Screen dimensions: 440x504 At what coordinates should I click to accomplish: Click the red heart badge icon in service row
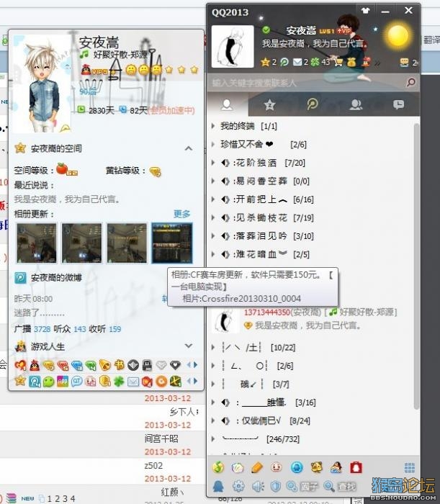point(21,365)
